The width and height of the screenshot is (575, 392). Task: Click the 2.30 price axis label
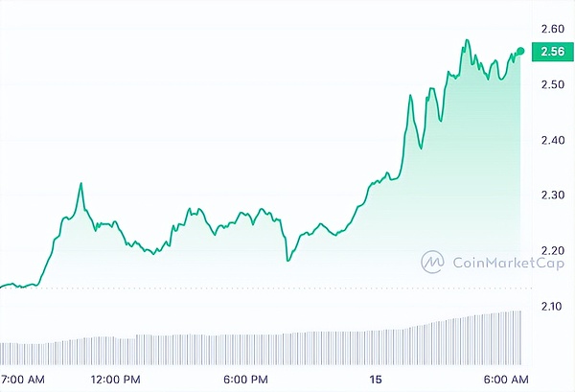tap(550, 195)
